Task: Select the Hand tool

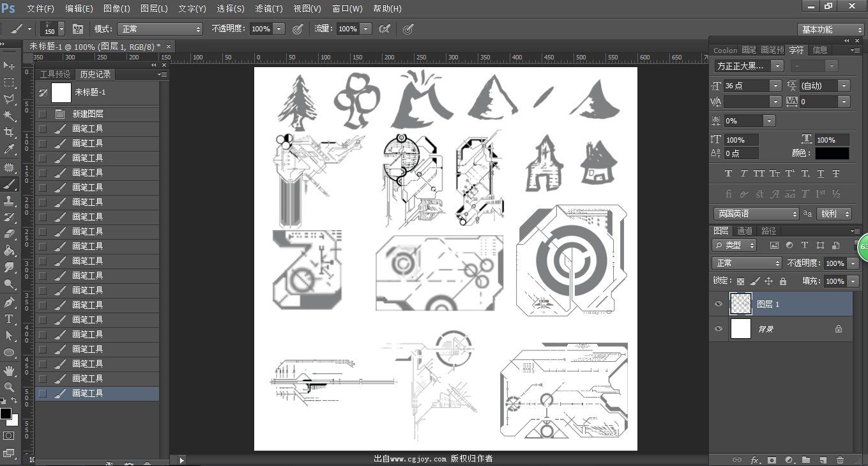Action: click(x=9, y=370)
